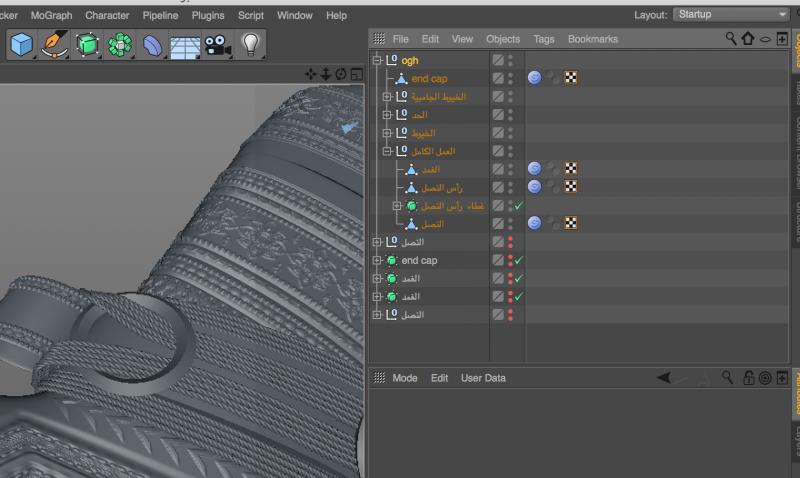The image size is (800, 478).
Task: Select the Floor environment icon
Action: click(x=184, y=45)
